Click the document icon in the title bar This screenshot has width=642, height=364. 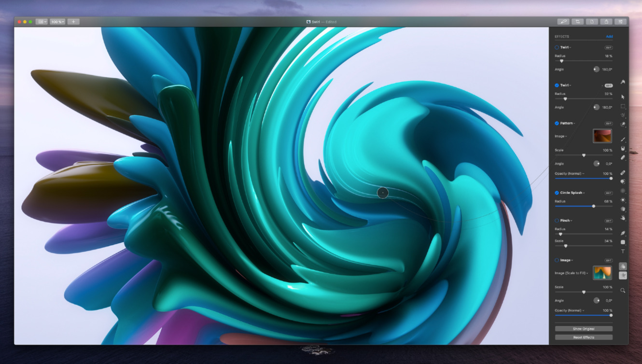[x=592, y=22]
